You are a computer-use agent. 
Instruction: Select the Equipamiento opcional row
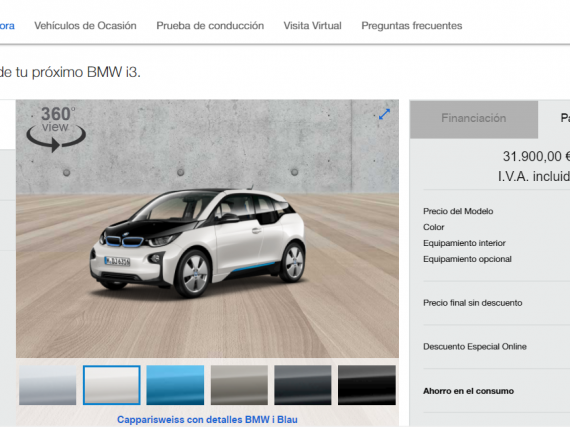467,259
